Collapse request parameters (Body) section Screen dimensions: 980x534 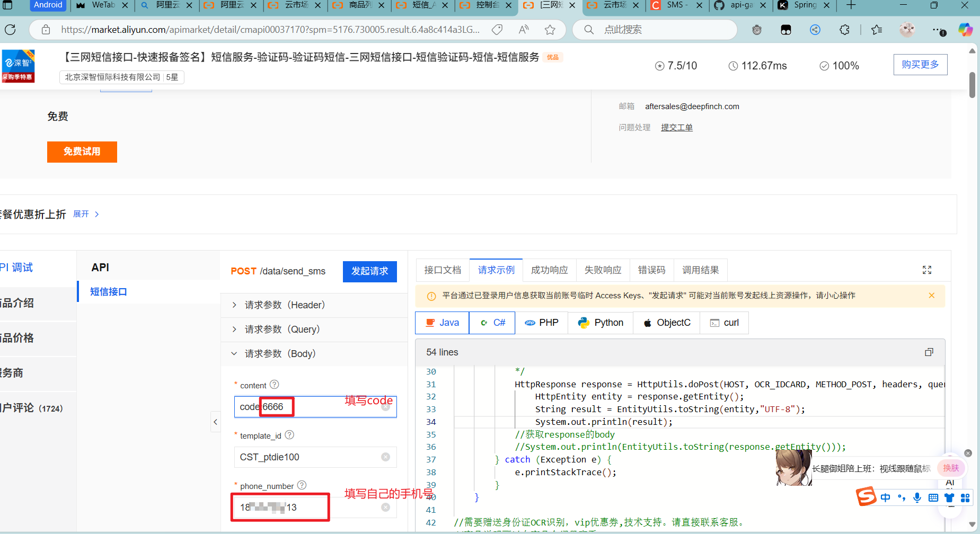(x=314, y=354)
